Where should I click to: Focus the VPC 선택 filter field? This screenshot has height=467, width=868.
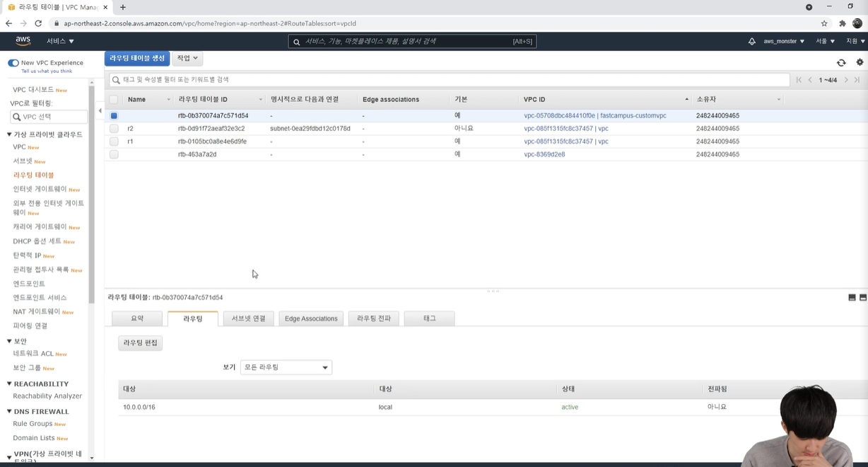(x=49, y=117)
